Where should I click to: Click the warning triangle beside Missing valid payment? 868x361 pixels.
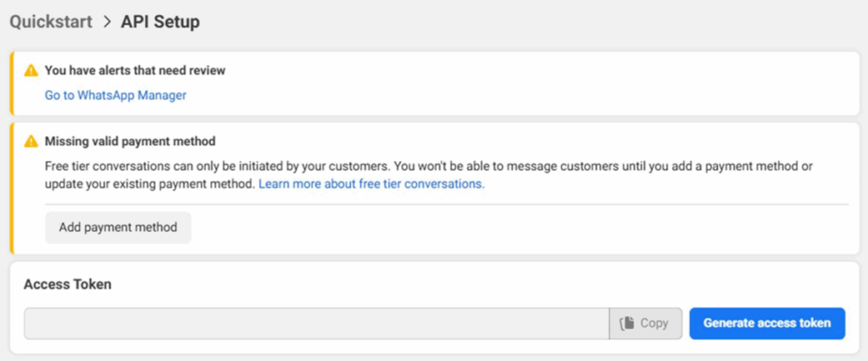(31, 142)
